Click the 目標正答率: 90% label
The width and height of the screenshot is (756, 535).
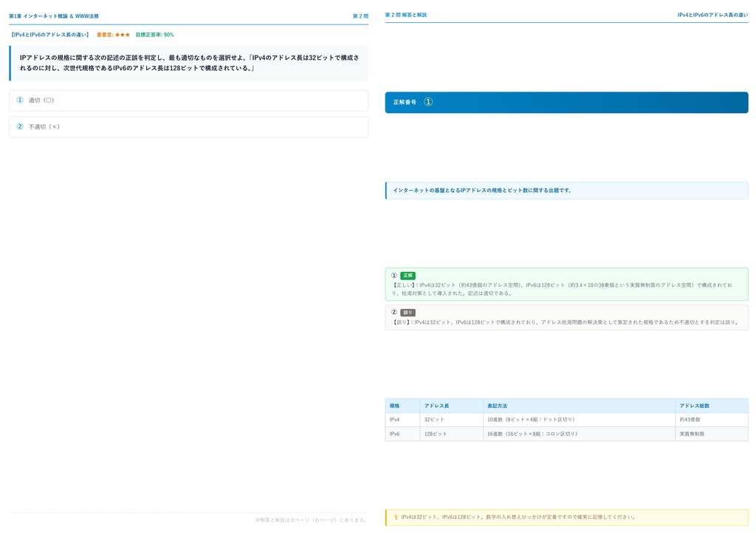tap(155, 35)
